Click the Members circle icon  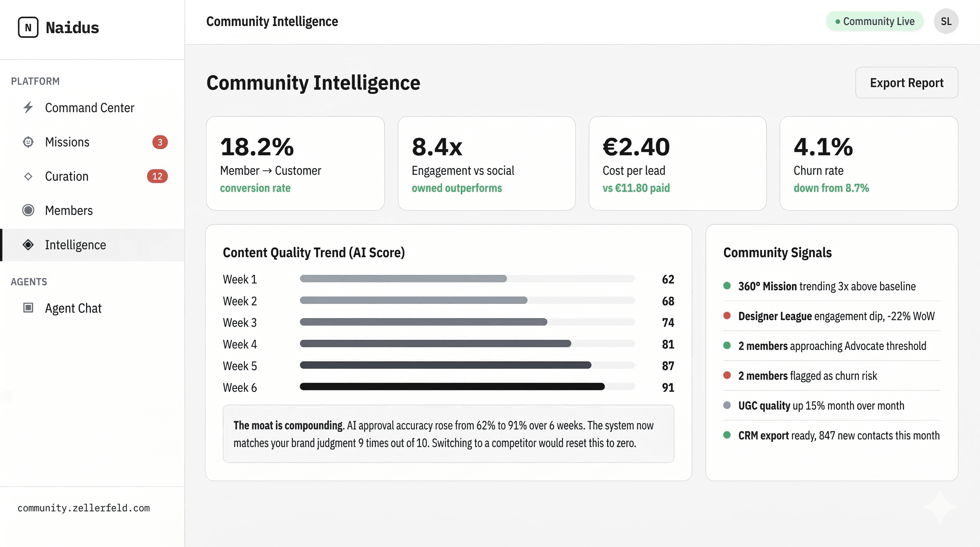(28, 210)
